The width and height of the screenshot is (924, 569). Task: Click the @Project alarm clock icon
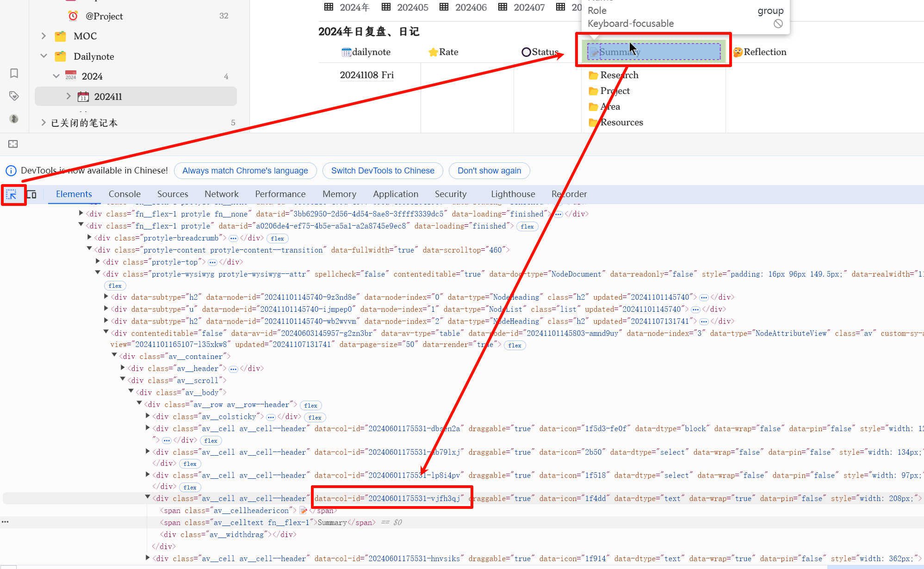click(73, 16)
